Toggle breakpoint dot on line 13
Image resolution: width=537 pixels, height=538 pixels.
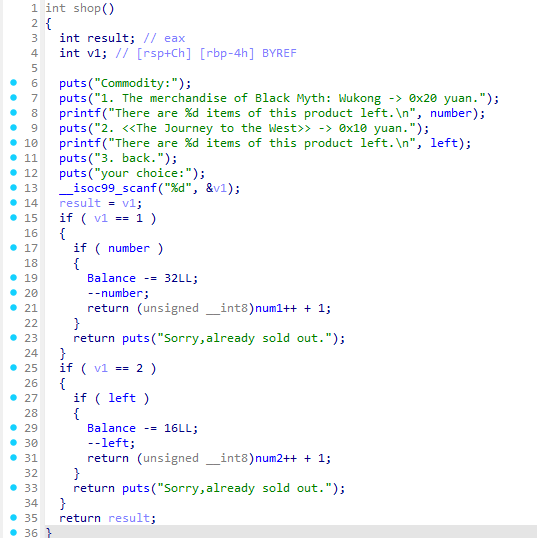[x=13, y=188]
